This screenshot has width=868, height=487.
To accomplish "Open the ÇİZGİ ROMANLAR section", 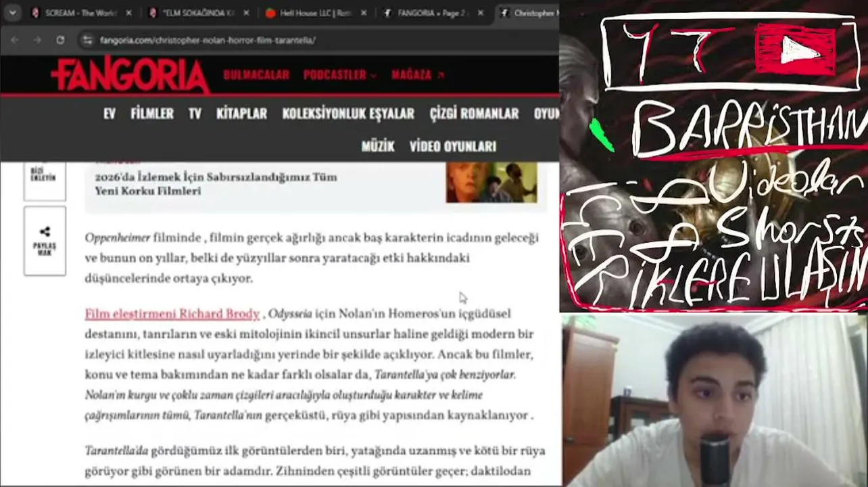I will point(474,114).
